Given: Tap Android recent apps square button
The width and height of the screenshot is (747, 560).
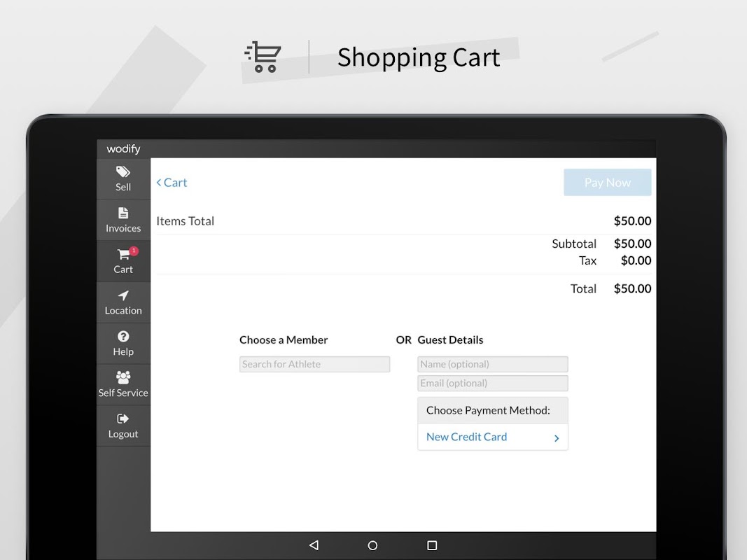Looking at the screenshot, I should coord(432,545).
